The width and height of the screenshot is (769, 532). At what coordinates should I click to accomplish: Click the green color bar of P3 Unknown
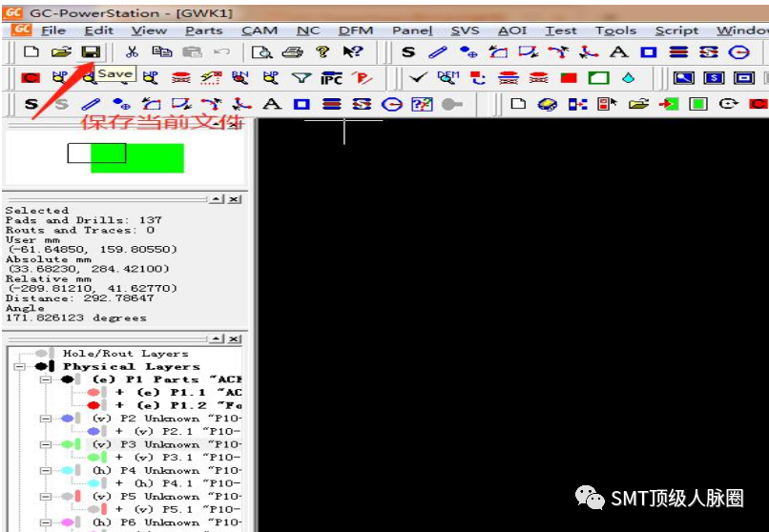[x=78, y=444]
